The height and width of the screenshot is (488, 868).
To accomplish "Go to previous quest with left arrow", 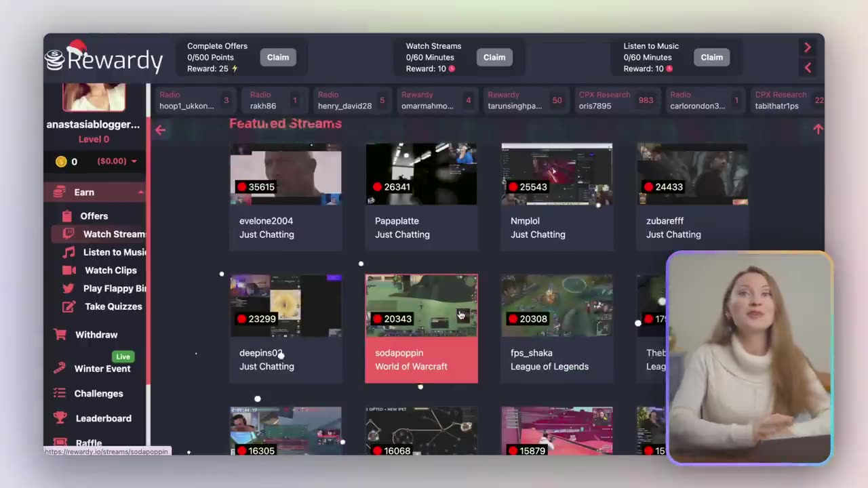I will pos(808,68).
